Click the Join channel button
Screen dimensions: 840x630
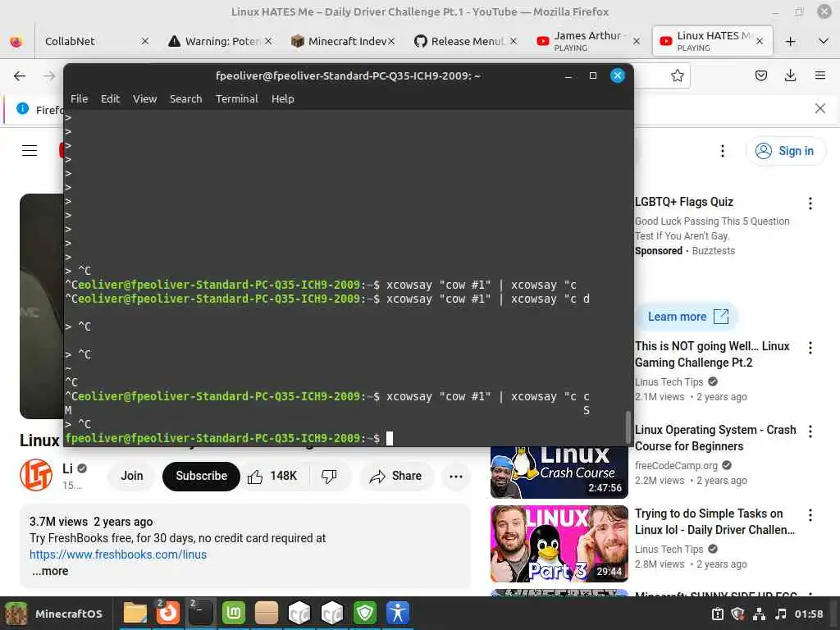click(x=132, y=476)
